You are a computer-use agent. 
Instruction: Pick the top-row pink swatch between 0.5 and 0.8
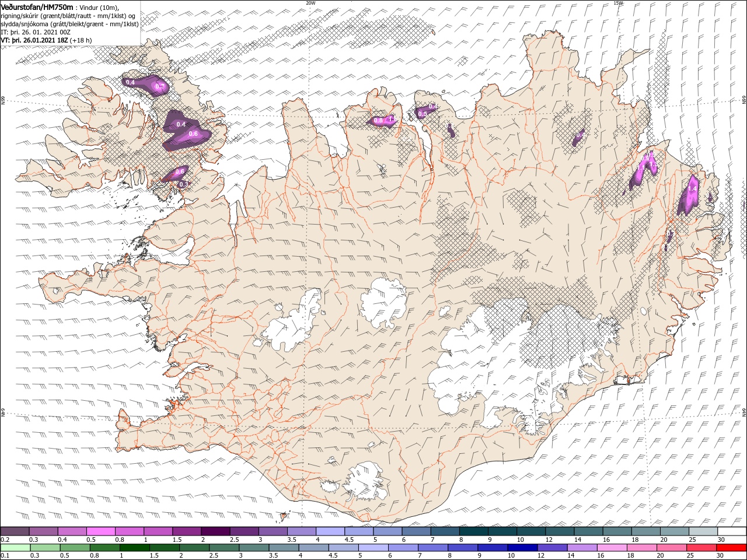point(100,531)
